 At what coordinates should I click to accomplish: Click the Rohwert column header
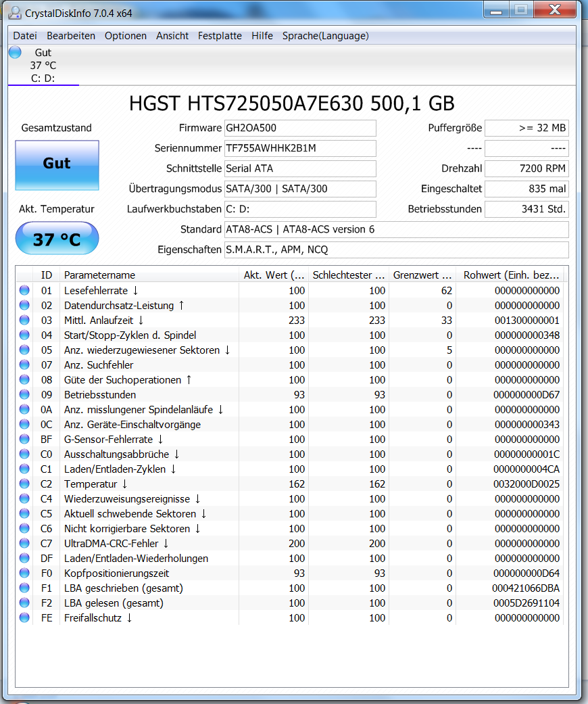coord(510,275)
